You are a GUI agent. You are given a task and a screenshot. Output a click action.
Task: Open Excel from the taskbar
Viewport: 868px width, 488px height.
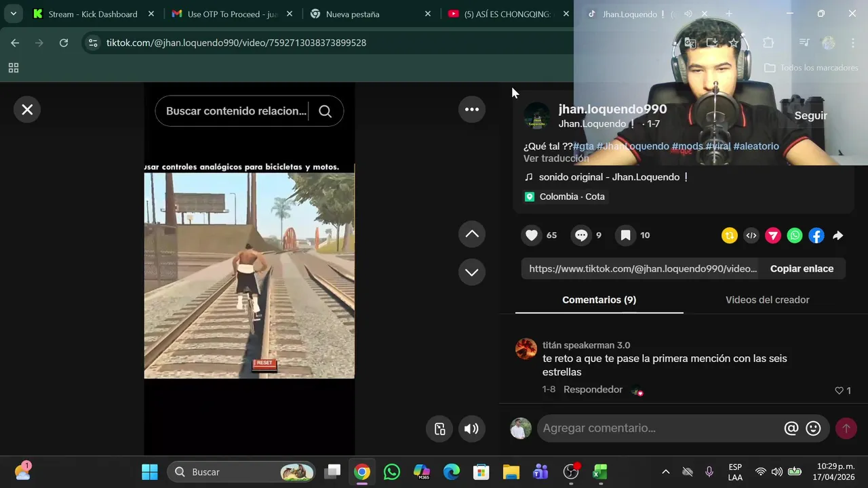[600, 472]
